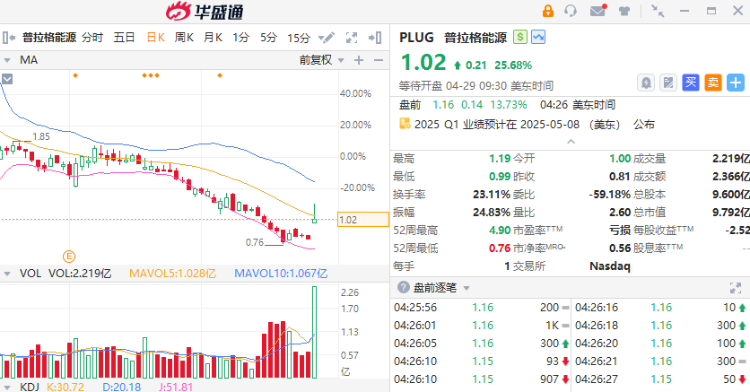Click the PLUG ticker symbol
The width and height of the screenshot is (750, 392).
point(416,37)
